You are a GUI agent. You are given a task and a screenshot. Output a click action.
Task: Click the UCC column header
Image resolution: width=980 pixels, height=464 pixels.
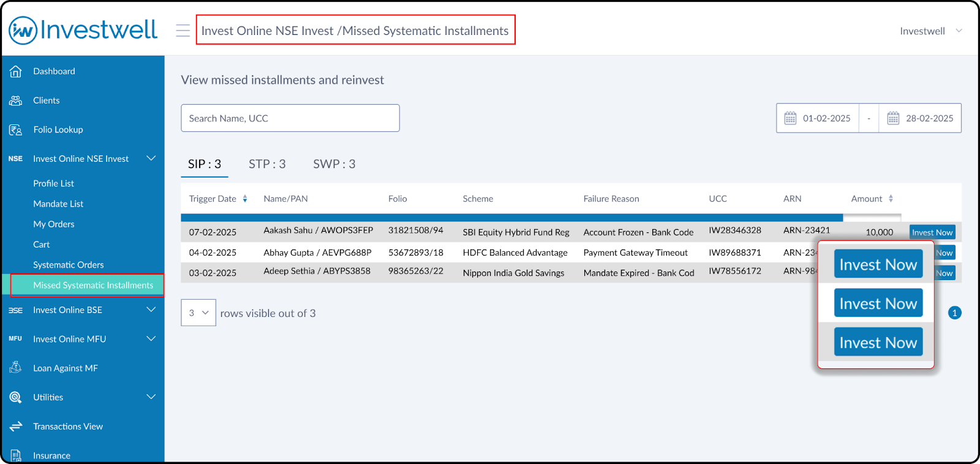click(718, 199)
